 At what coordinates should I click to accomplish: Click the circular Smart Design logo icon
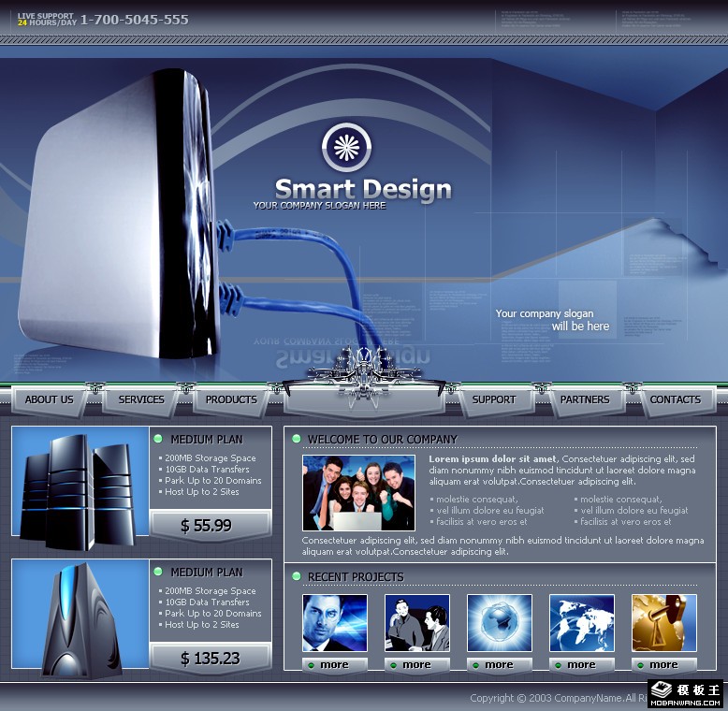[x=346, y=148]
